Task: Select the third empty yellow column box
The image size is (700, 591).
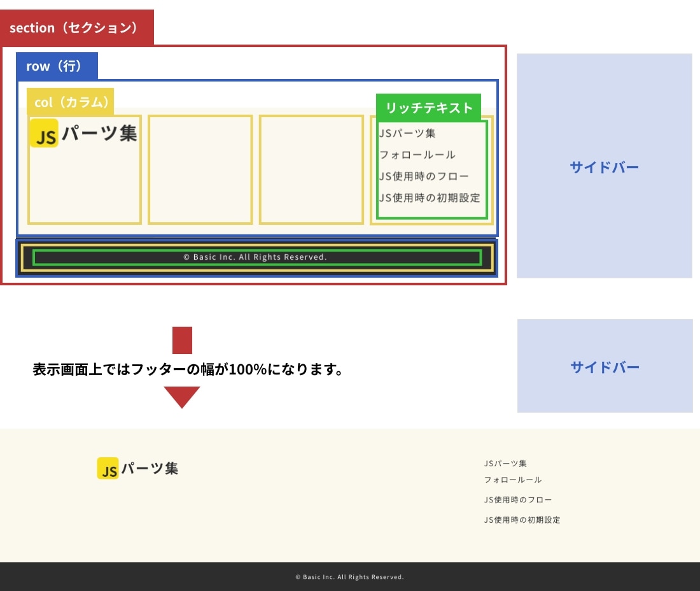Action: [x=312, y=169]
